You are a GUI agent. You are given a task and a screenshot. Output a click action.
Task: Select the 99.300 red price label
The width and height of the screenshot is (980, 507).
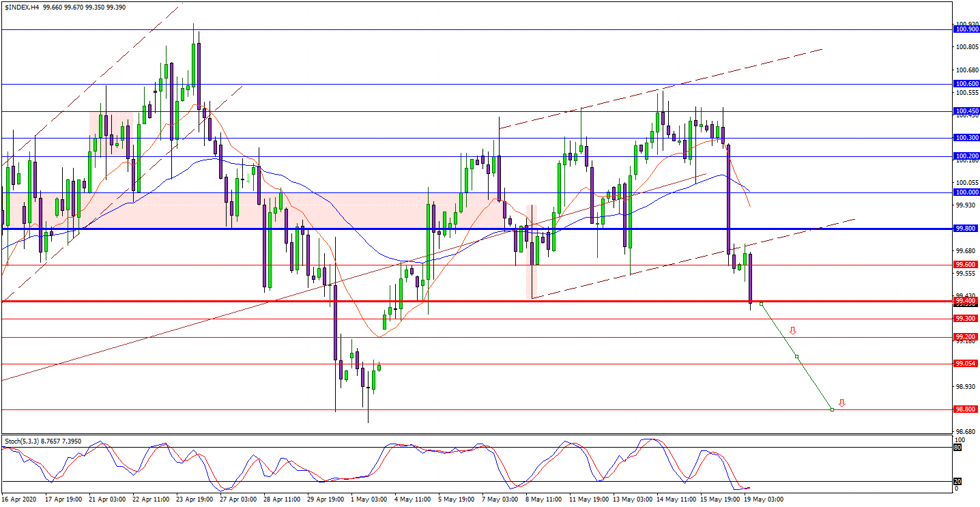(x=967, y=319)
